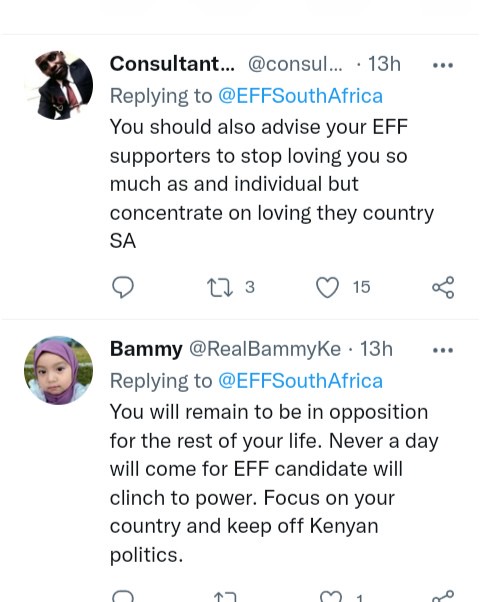Share Bammy's tweet using share icon
The width and height of the screenshot is (480, 602).
(443, 596)
